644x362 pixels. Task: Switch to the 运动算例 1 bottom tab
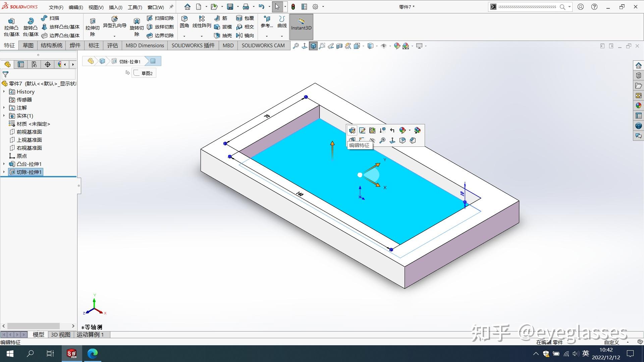coord(90,335)
